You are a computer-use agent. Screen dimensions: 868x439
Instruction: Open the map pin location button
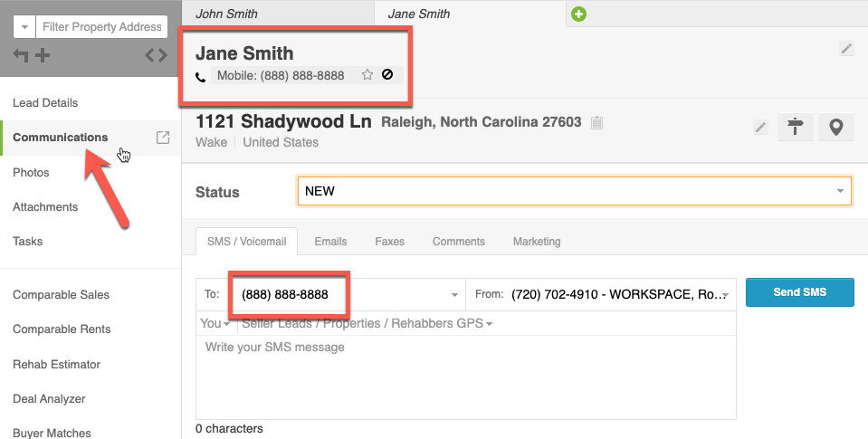point(836,127)
